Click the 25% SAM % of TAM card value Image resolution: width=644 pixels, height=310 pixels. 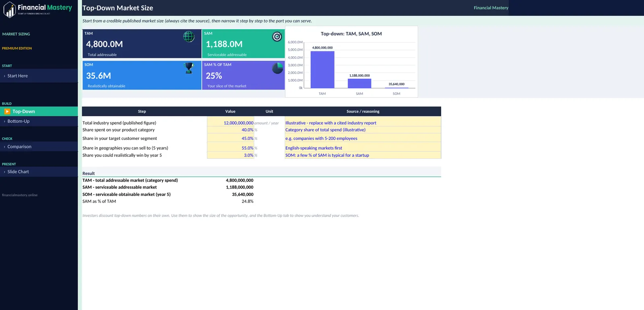click(x=214, y=76)
